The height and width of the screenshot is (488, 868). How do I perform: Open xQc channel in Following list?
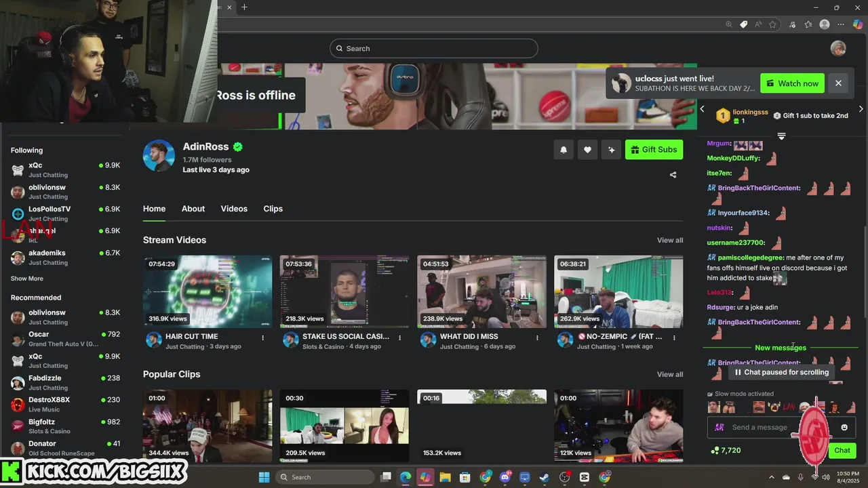pyautogui.click(x=65, y=169)
